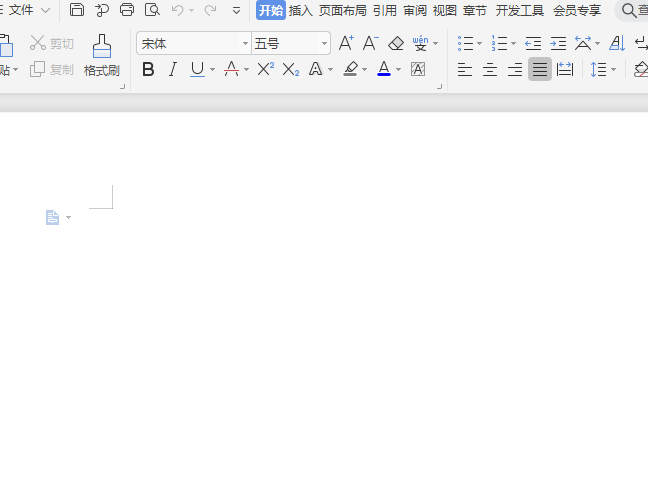Enable justified text alignment

point(540,69)
